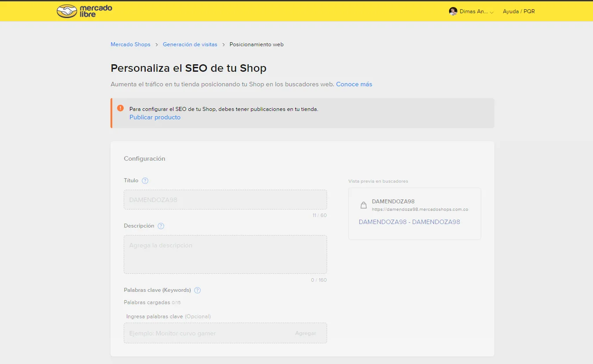Open the Título help question icon
Image resolution: width=593 pixels, height=364 pixels.
[145, 180]
